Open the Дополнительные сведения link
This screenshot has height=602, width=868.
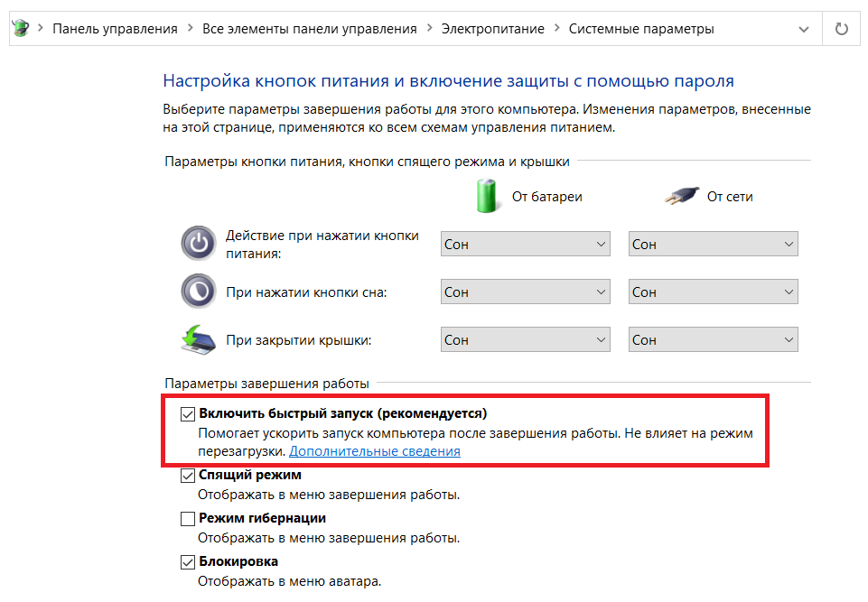(375, 451)
